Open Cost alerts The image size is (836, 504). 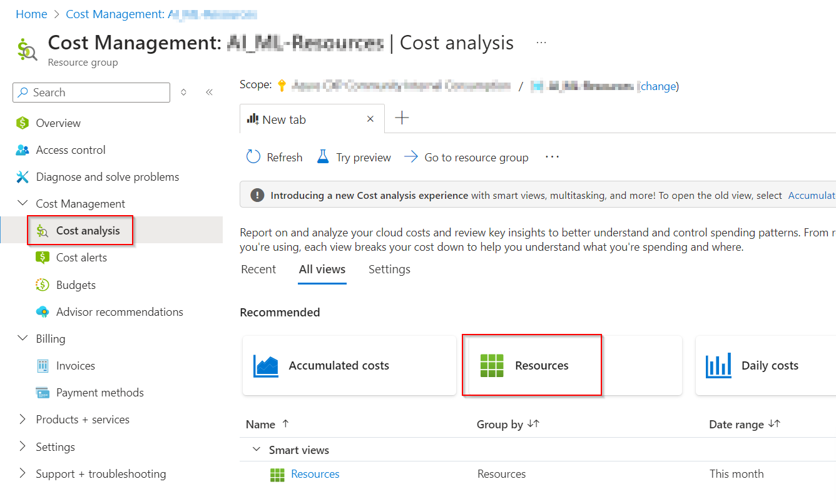point(81,258)
